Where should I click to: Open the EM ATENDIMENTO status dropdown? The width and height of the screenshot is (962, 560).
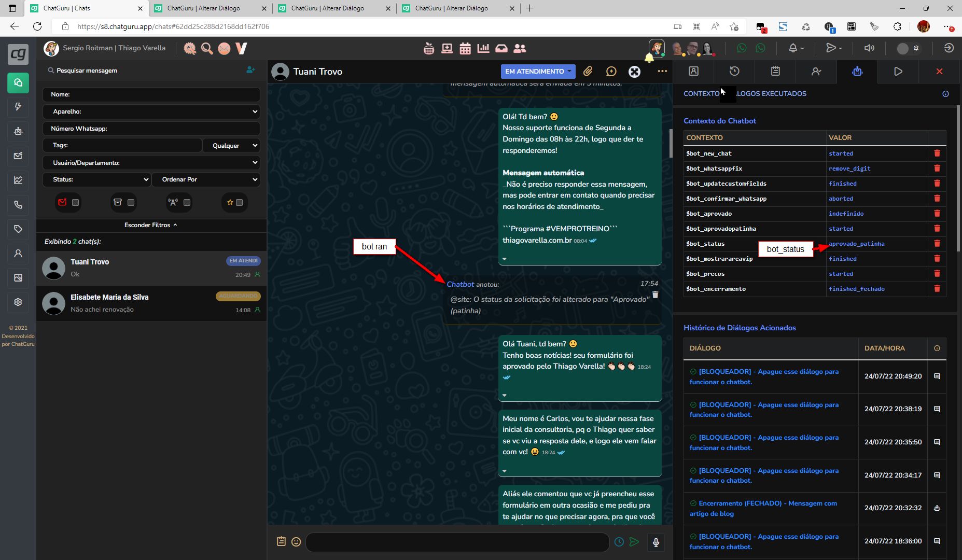(x=538, y=72)
